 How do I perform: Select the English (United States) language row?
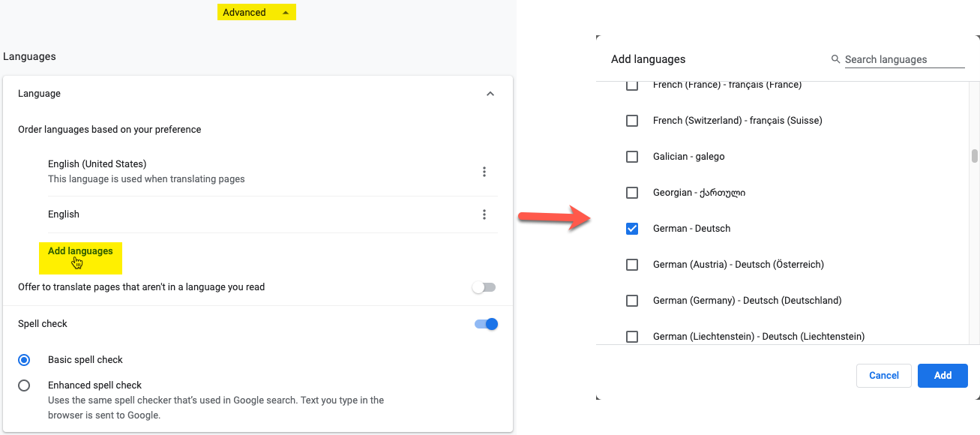point(273,172)
